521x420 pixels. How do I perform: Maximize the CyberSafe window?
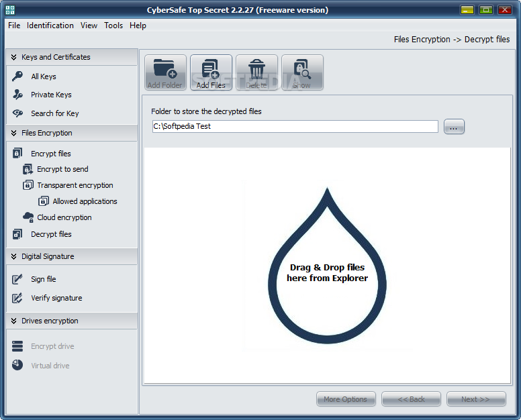pyautogui.click(x=486, y=10)
